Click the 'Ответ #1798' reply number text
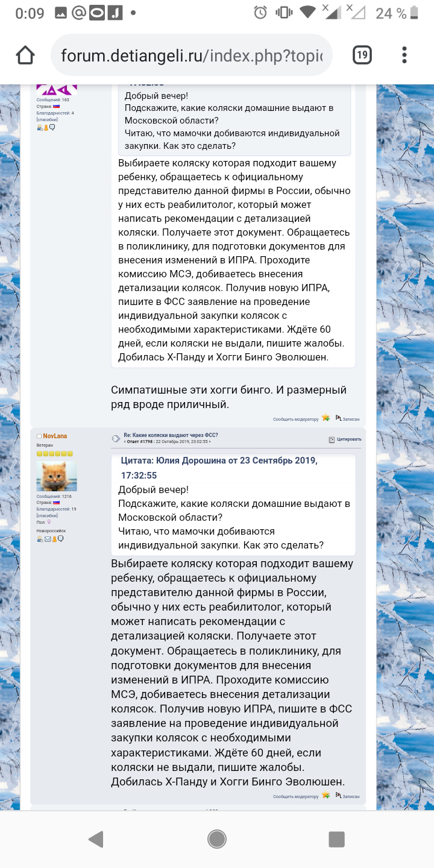The width and height of the screenshot is (434, 868). [140, 441]
